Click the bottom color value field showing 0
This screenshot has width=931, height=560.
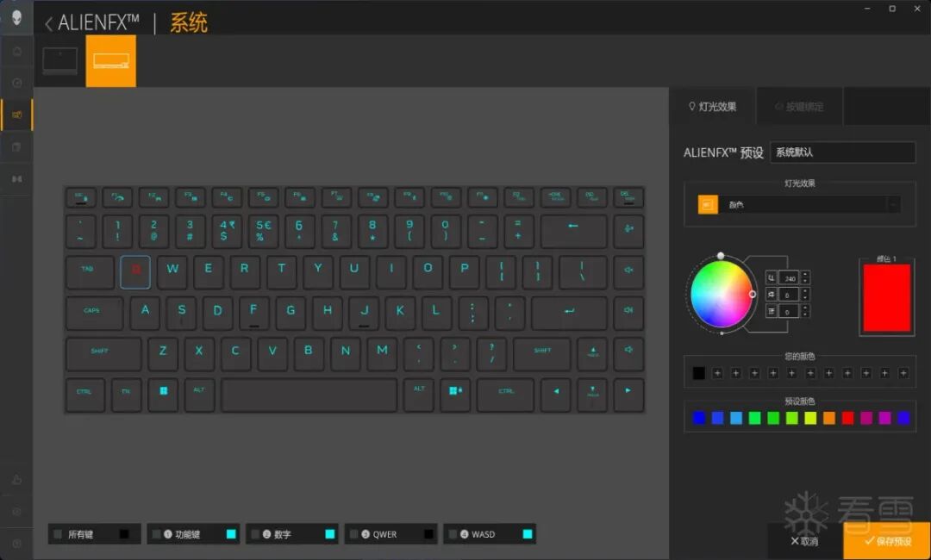(790, 311)
